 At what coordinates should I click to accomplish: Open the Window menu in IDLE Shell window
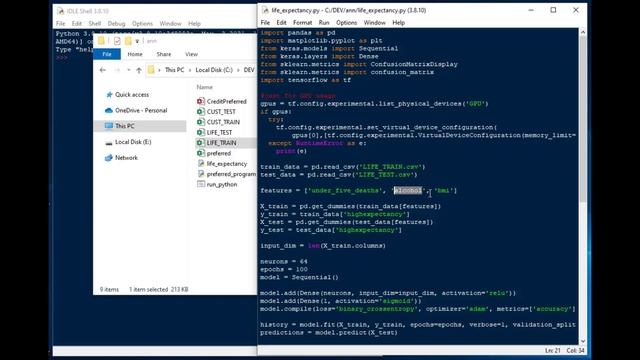click(170, 24)
